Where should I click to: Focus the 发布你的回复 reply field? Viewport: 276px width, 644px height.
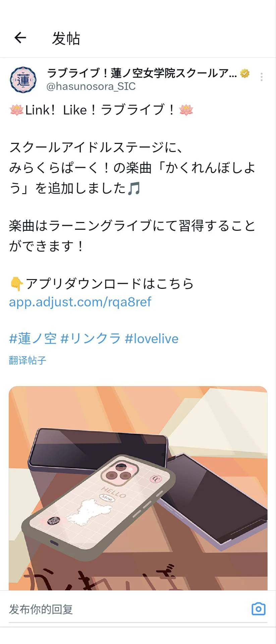[x=127, y=609]
